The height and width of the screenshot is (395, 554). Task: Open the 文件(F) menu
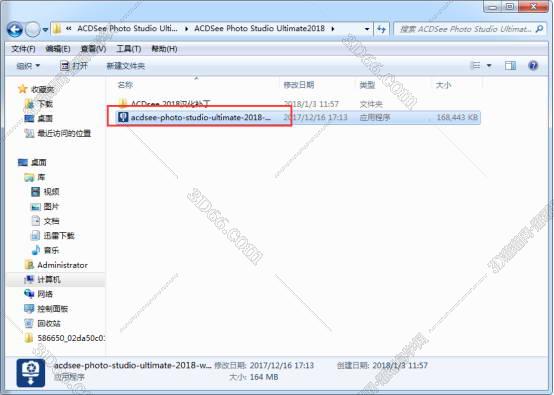(x=23, y=49)
